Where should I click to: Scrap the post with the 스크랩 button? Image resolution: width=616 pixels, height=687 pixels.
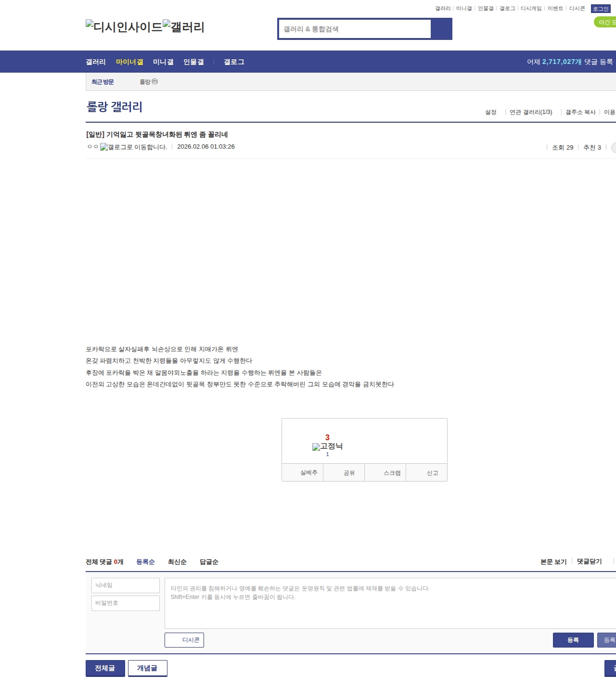coord(385,473)
